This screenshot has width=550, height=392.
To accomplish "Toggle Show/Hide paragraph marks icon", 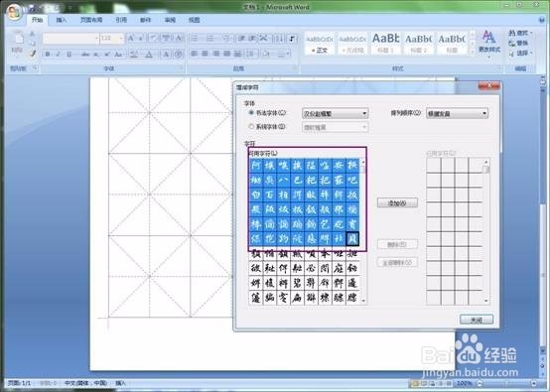I will 292,38.
